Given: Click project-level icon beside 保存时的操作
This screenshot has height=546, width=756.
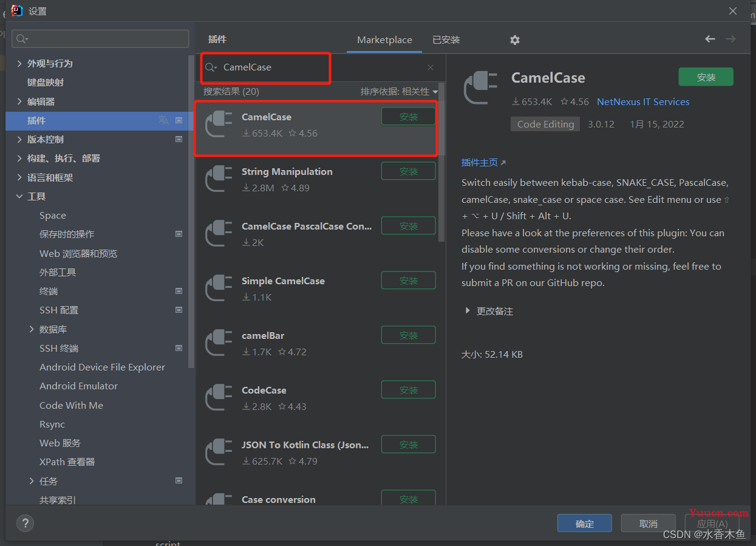Looking at the screenshot, I should click(179, 234).
